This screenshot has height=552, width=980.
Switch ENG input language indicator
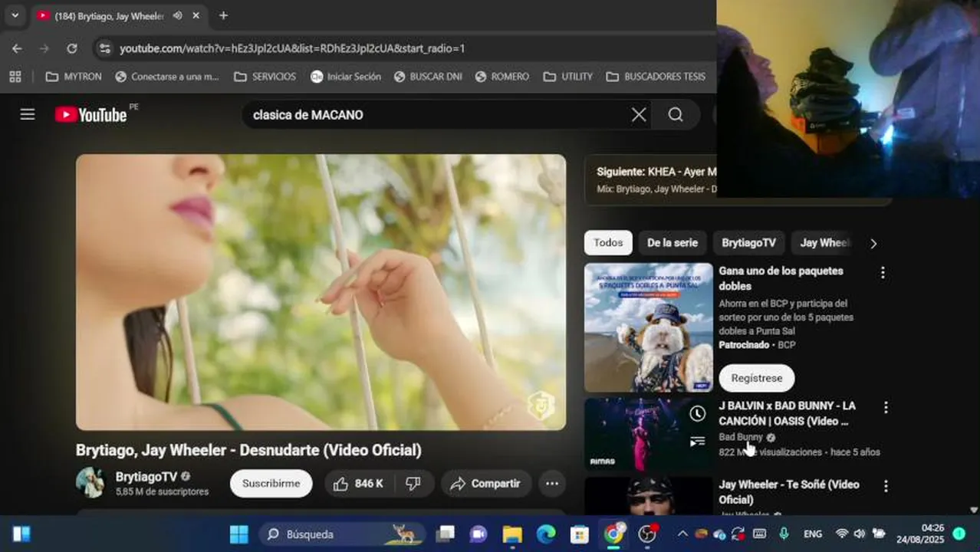[813, 534]
